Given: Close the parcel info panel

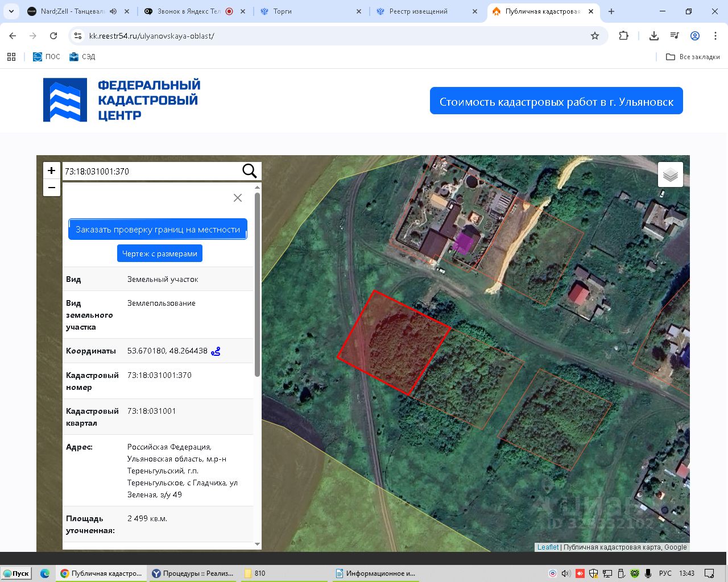Looking at the screenshot, I should click(238, 198).
